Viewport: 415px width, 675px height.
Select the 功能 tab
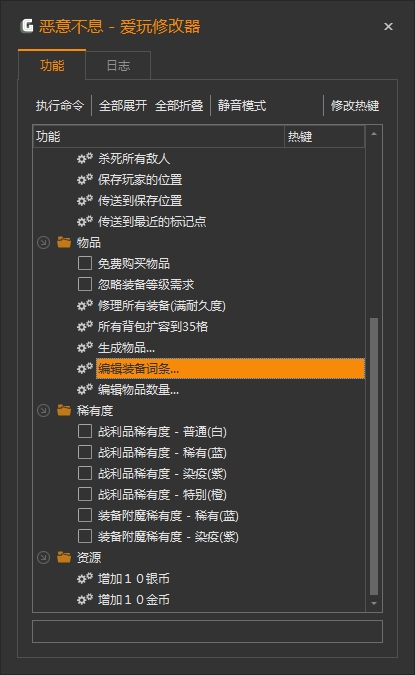52,65
